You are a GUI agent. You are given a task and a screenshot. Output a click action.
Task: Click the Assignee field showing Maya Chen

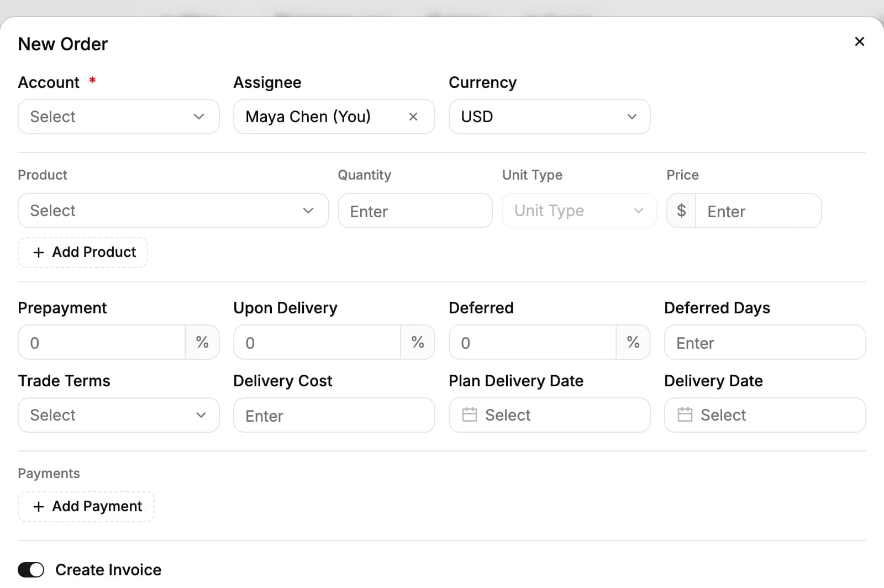tap(334, 117)
